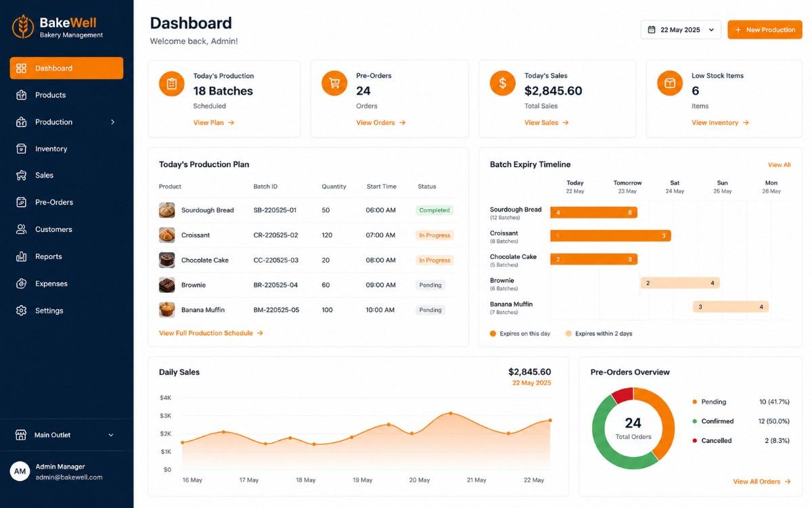Click the View Orders link

coord(381,123)
